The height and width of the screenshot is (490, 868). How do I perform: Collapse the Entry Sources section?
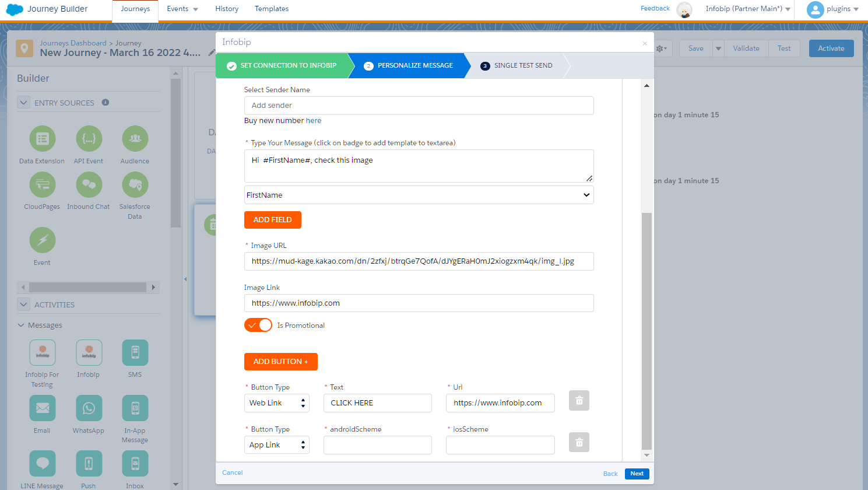click(23, 103)
